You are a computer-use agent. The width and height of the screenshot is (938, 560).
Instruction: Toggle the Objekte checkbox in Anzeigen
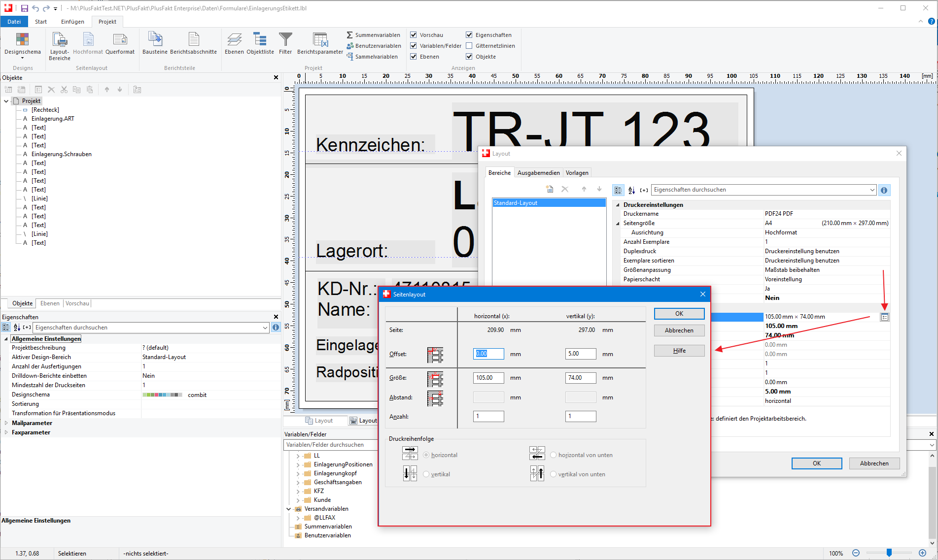tap(469, 57)
